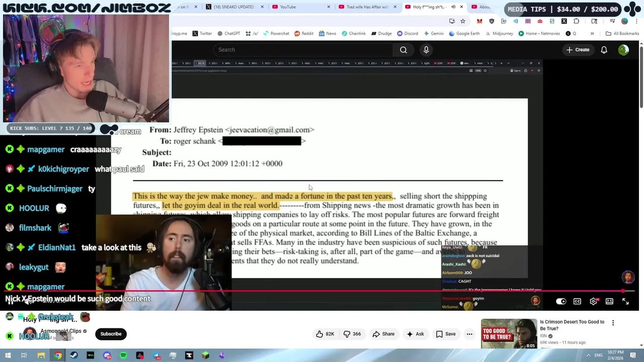Open YouTube notifications bell
The height and width of the screenshot is (362, 644).
click(604, 50)
